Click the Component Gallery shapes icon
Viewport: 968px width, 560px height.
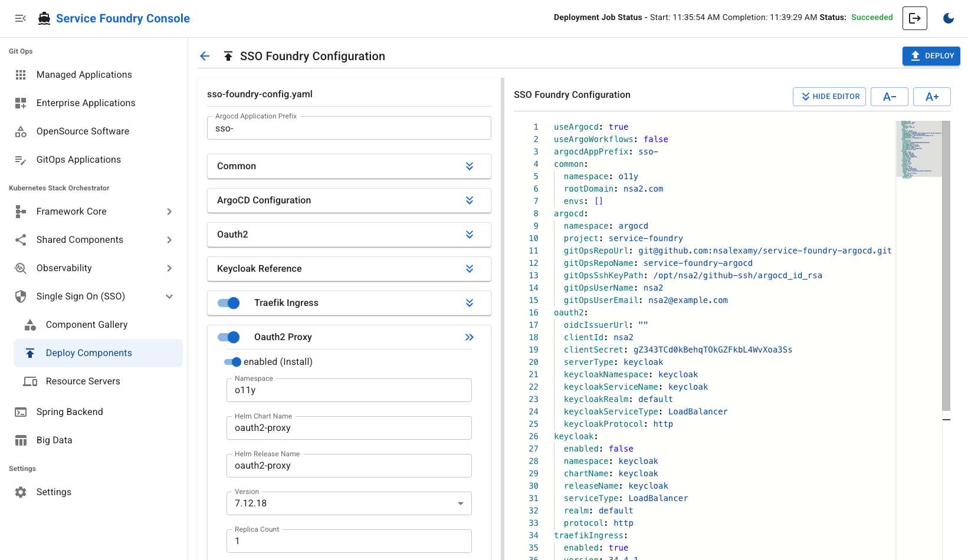pyautogui.click(x=30, y=325)
